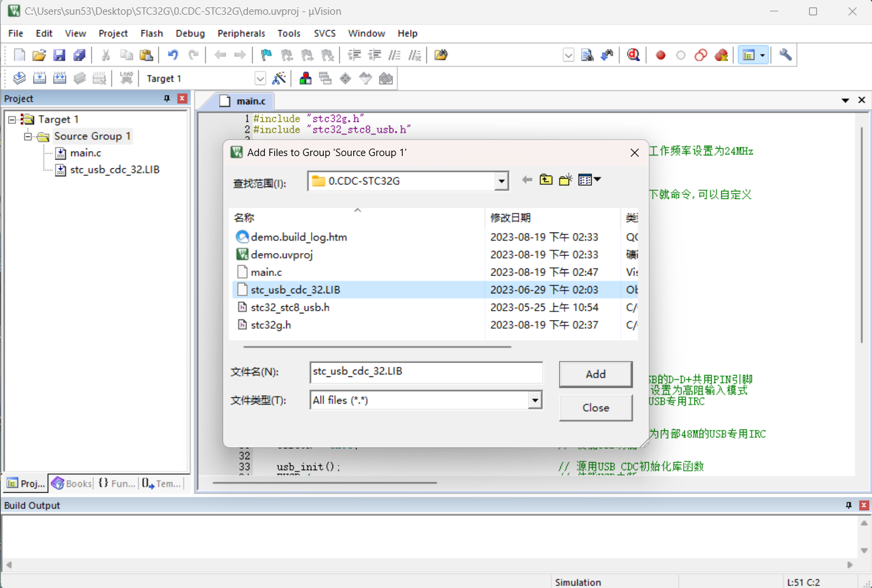872x588 pixels.
Task: Create a new file via toolbar
Action: [19, 55]
